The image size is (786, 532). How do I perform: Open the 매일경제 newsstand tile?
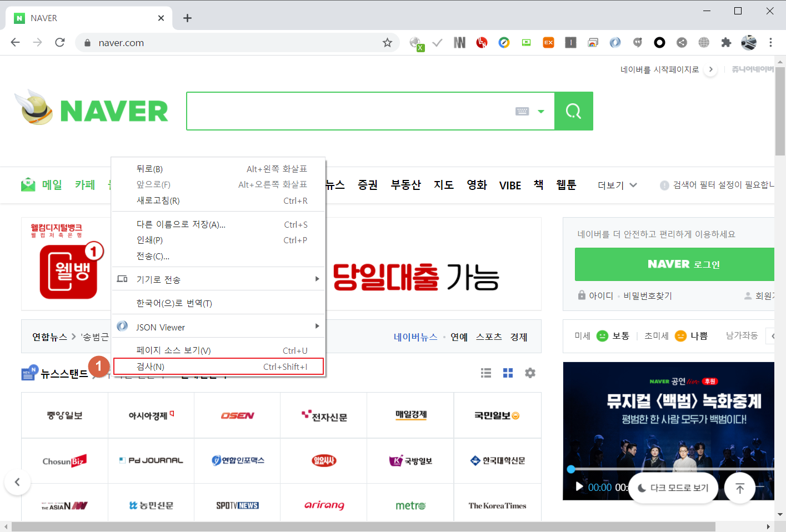coord(411,415)
